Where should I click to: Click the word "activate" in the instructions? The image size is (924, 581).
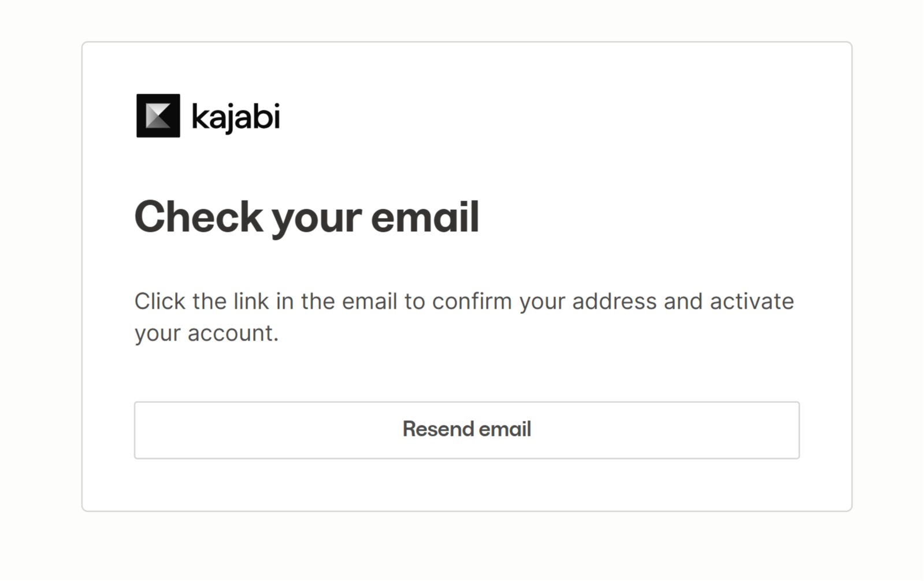[752, 301]
